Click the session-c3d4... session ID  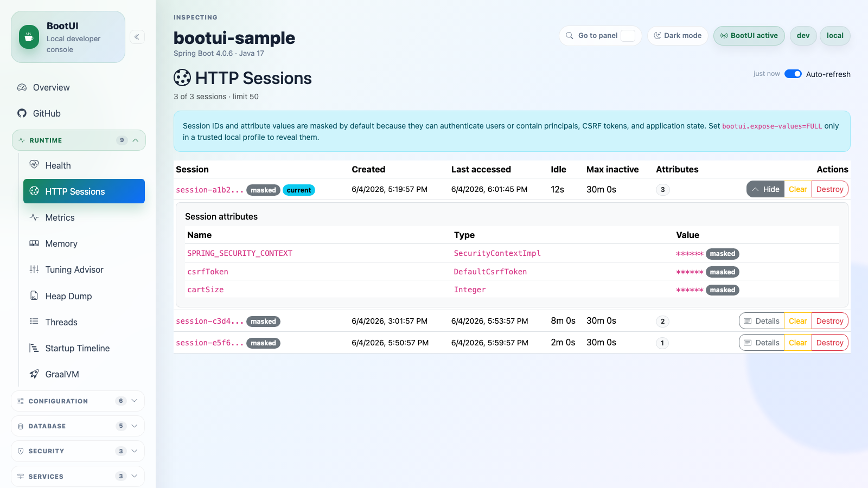(x=209, y=321)
